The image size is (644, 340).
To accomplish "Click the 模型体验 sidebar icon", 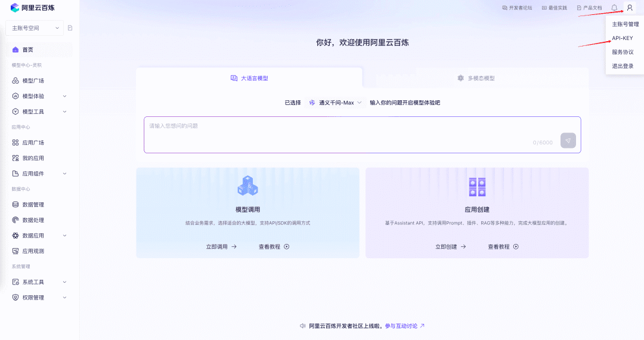I will [x=15, y=96].
